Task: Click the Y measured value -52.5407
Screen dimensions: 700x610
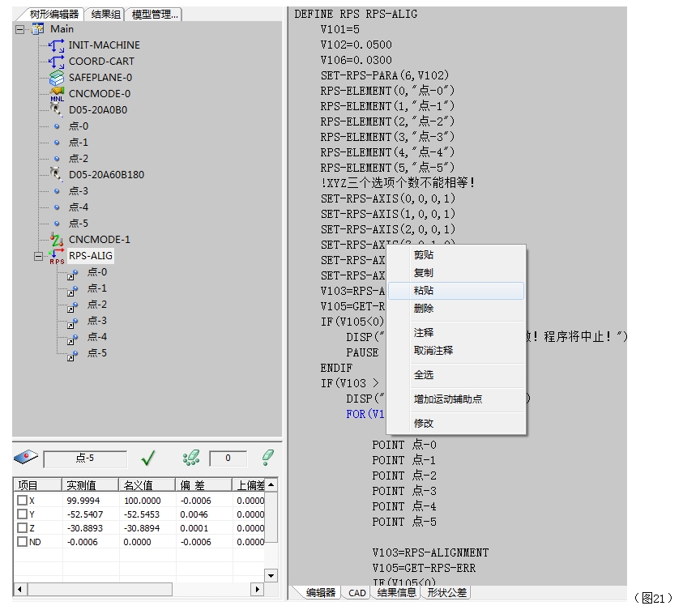Action: point(85,514)
